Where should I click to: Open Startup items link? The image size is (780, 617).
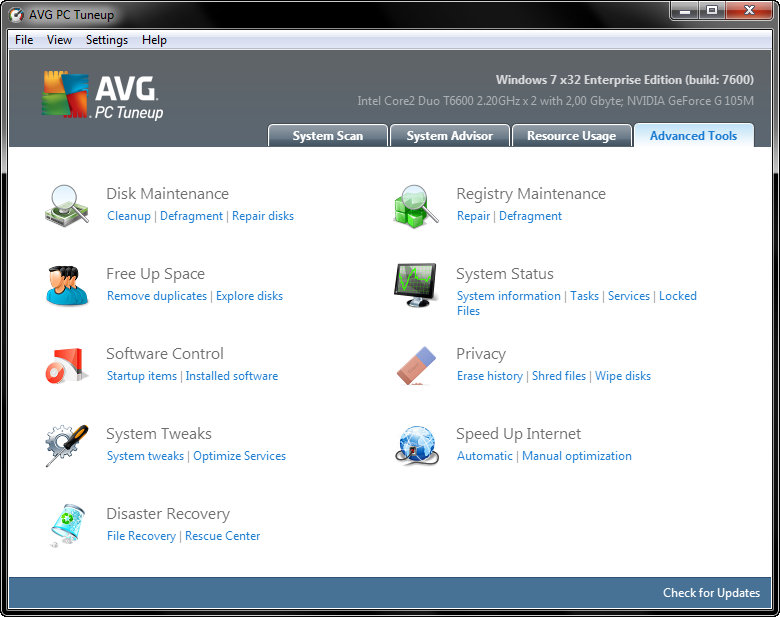142,376
